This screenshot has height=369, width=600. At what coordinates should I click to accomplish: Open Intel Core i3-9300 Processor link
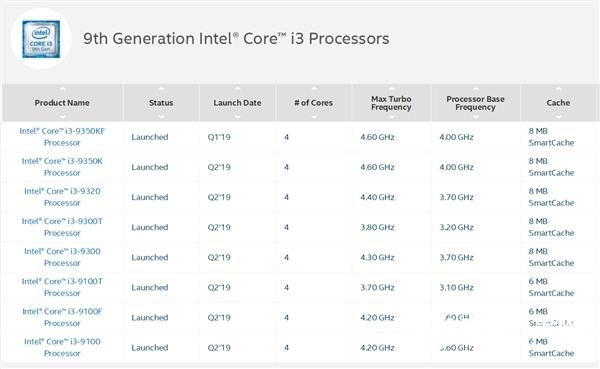pos(62,257)
